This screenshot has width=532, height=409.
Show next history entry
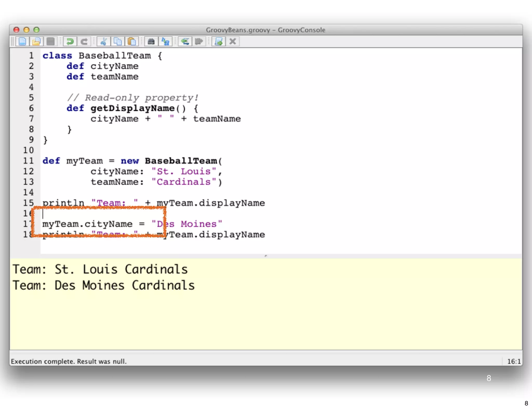[199, 42]
